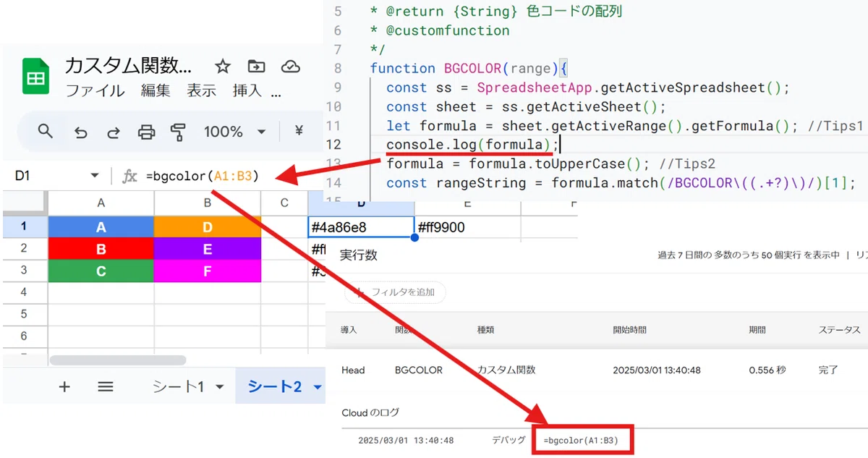Select orange cell D in B1
Viewport: 868px width, 458px height.
208,227
